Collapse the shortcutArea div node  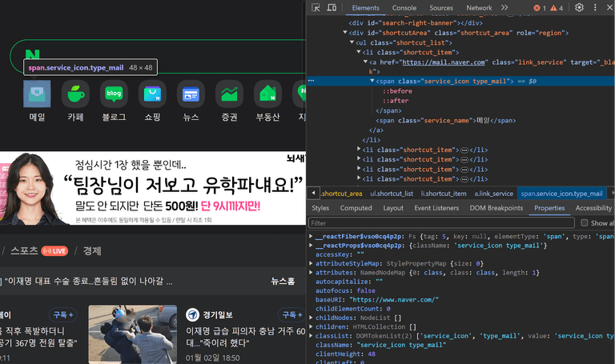coord(345,33)
